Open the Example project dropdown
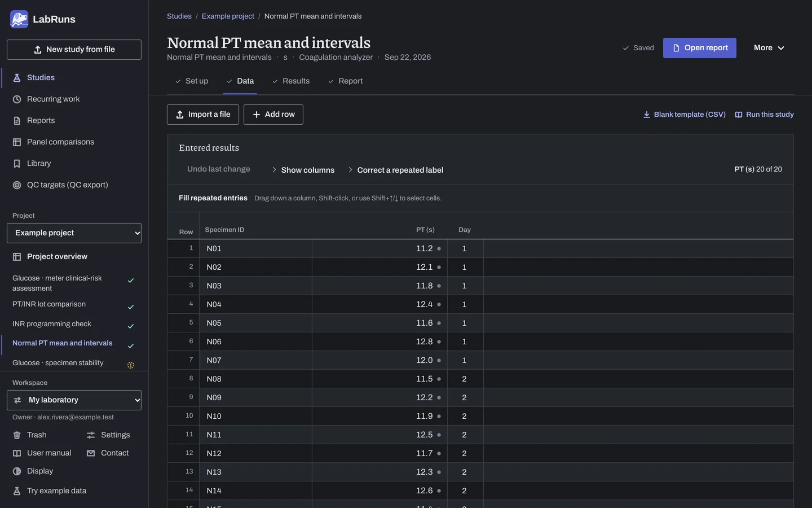The width and height of the screenshot is (812, 508). [74, 233]
